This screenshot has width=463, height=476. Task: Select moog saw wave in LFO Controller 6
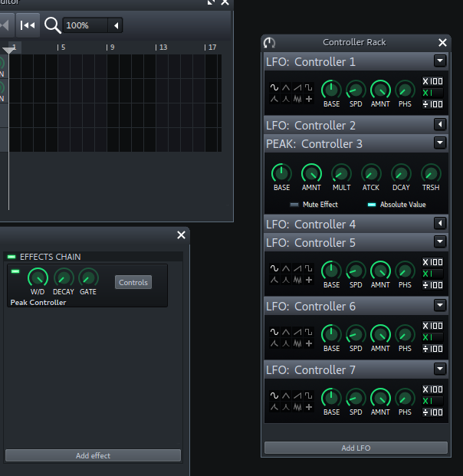point(274,343)
